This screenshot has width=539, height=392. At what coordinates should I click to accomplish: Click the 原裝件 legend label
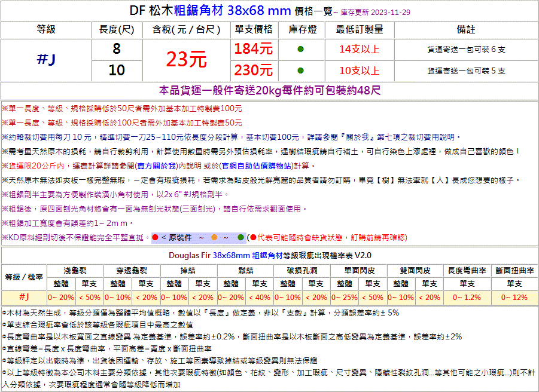tap(180, 238)
